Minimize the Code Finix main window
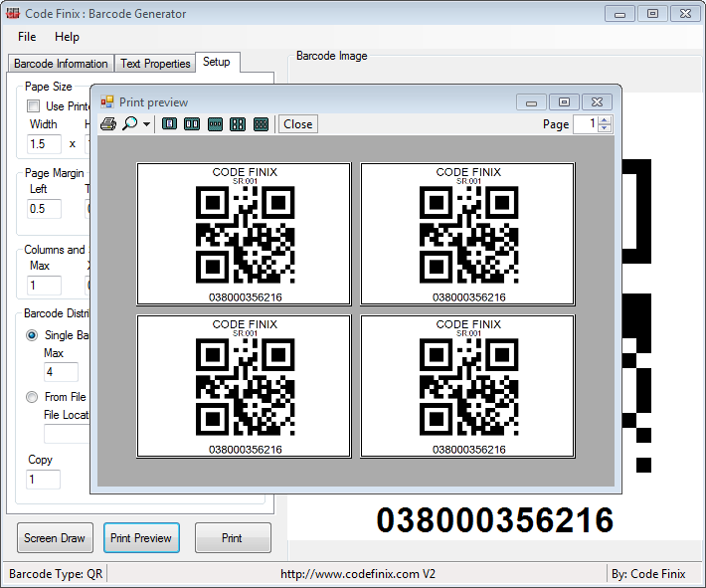The width and height of the screenshot is (706, 588). pyautogui.click(x=620, y=14)
